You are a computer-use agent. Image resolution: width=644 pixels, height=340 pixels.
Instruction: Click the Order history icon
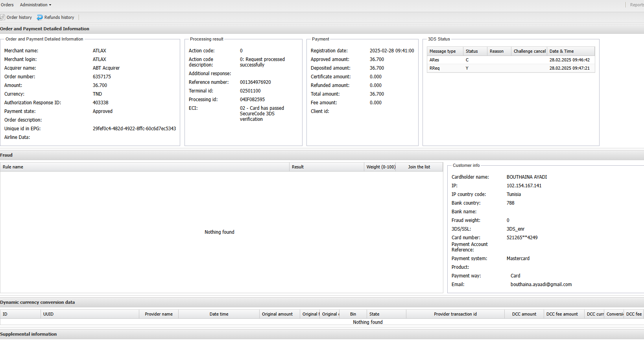[x=3, y=17]
